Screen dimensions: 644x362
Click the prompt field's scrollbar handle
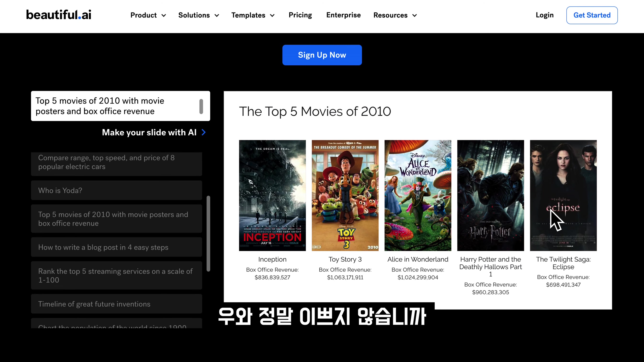point(201,107)
